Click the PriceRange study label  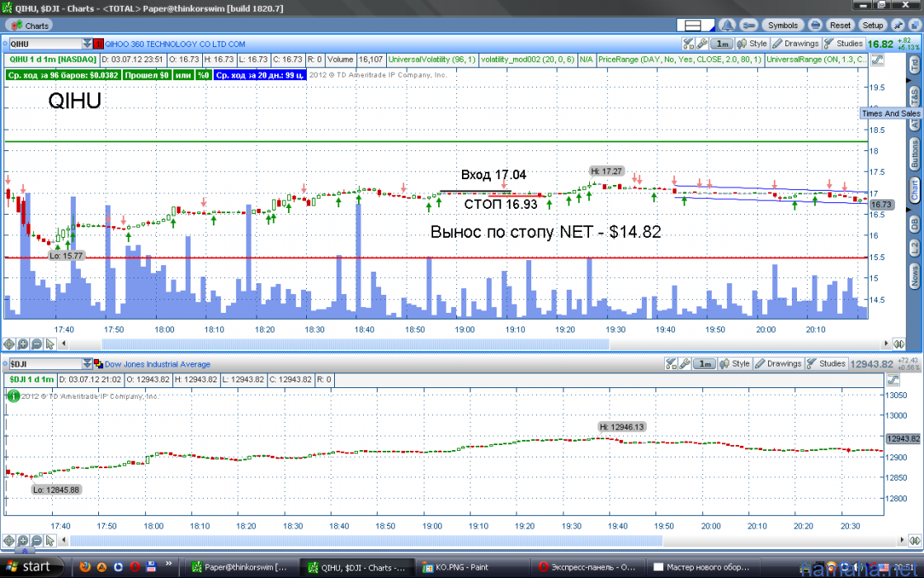click(680, 59)
